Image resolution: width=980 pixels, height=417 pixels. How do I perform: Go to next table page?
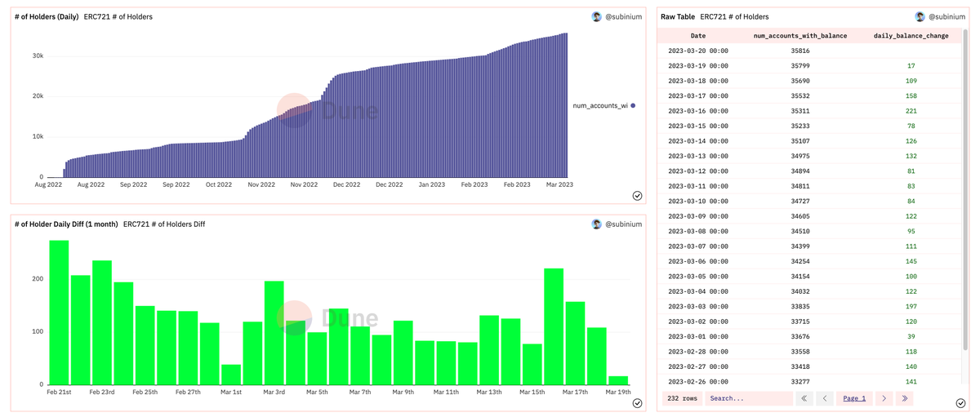(884, 398)
